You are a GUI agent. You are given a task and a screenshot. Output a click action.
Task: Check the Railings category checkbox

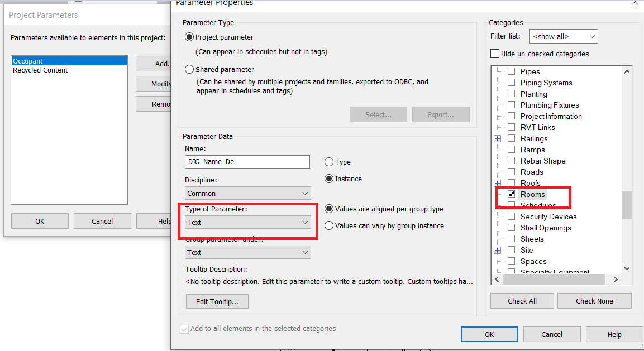click(x=511, y=138)
